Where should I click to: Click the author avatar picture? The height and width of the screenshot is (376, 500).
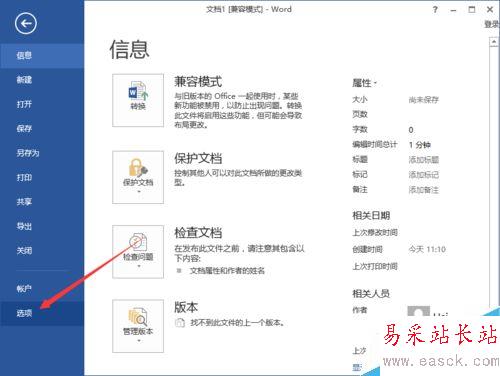click(419, 311)
